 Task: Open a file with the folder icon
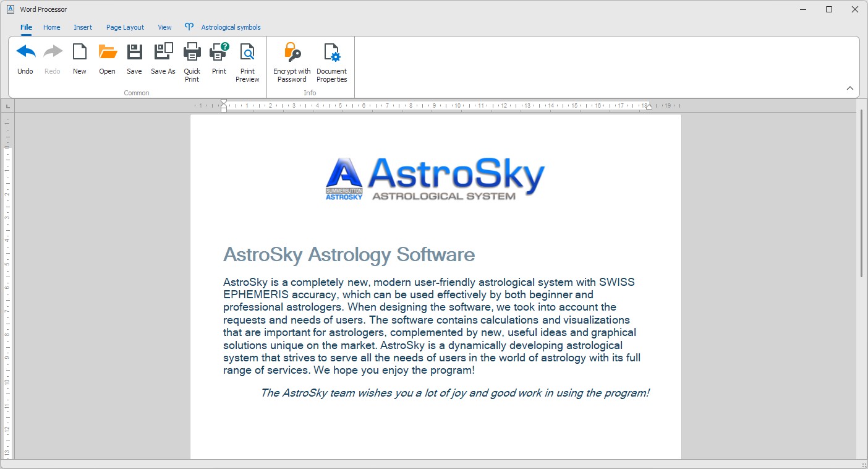tap(108, 52)
